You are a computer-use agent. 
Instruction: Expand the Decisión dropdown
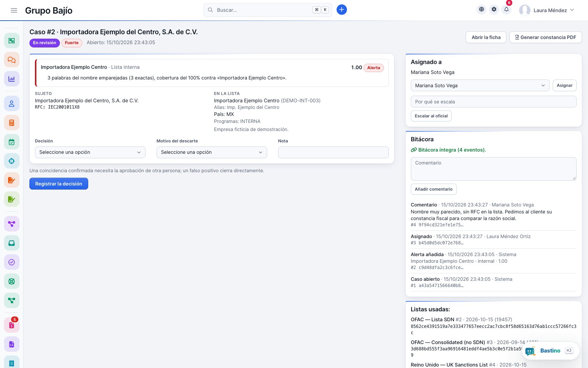pyautogui.click(x=90, y=152)
